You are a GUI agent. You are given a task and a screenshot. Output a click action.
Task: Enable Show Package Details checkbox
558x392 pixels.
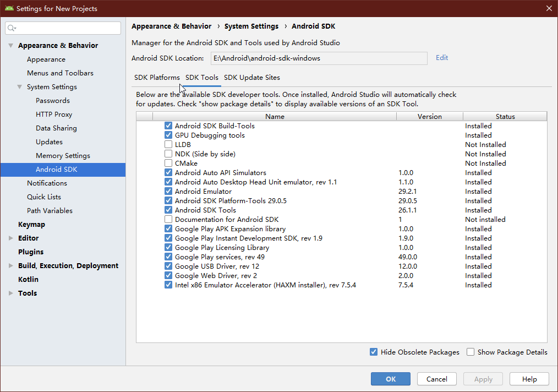[471, 352]
